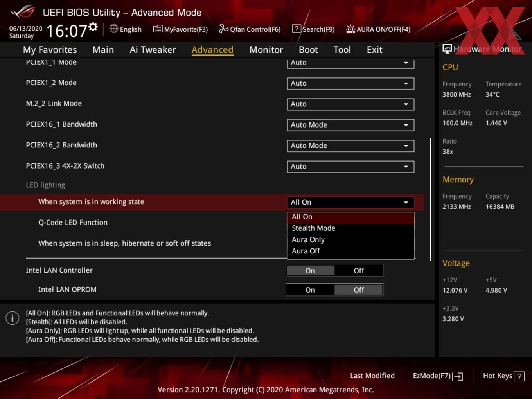Set Intel LAN OPROM to On

click(310, 290)
